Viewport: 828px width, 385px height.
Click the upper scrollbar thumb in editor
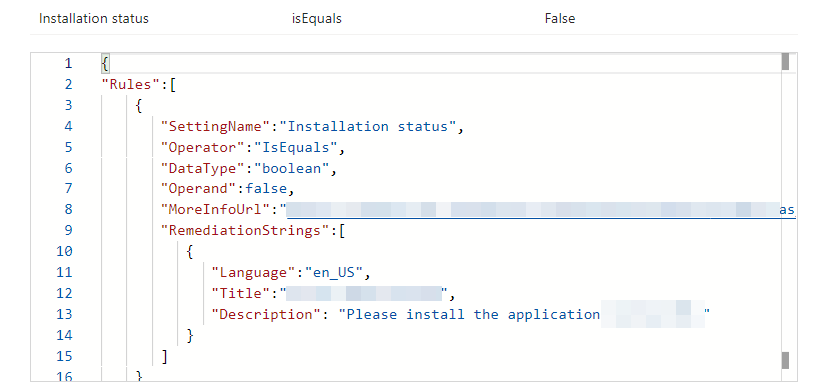[785, 61]
